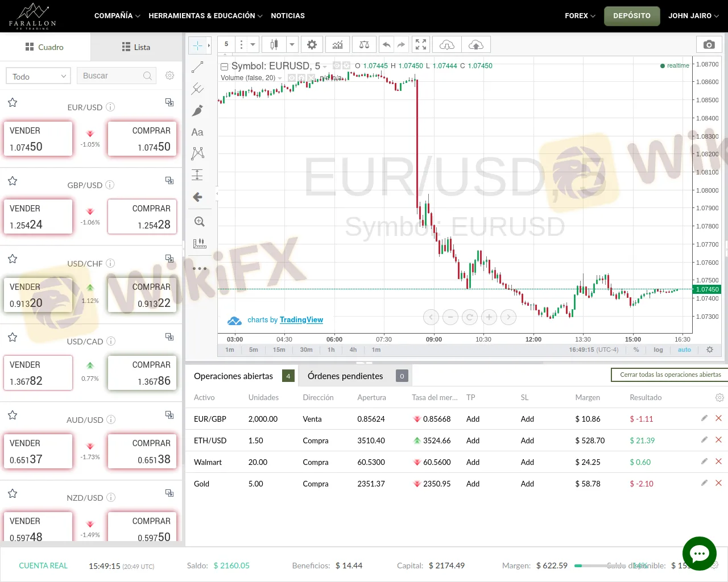Image resolution: width=728 pixels, height=582 pixels.
Task: Switch chart to fullscreen mode
Action: 421,44
